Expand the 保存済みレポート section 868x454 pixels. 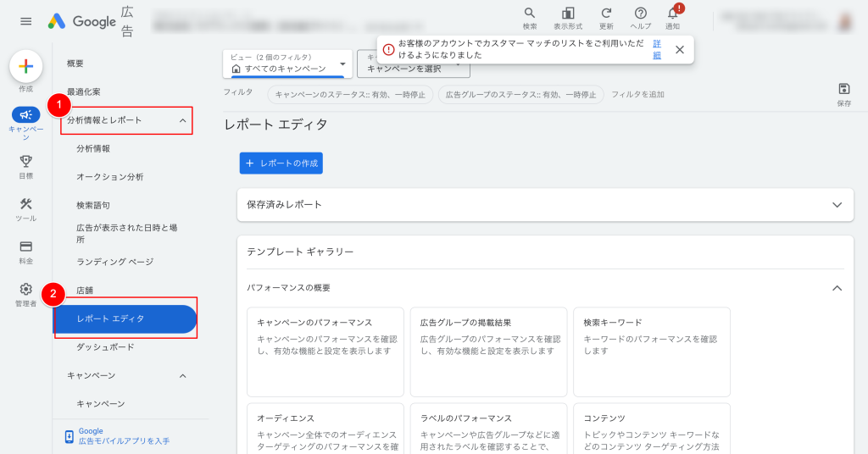pos(837,205)
